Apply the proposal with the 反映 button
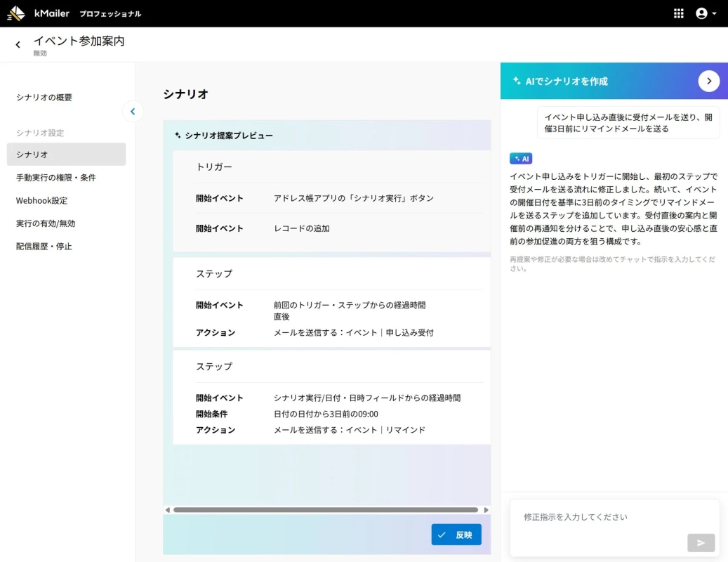The height and width of the screenshot is (562, 728). pos(456,535)
